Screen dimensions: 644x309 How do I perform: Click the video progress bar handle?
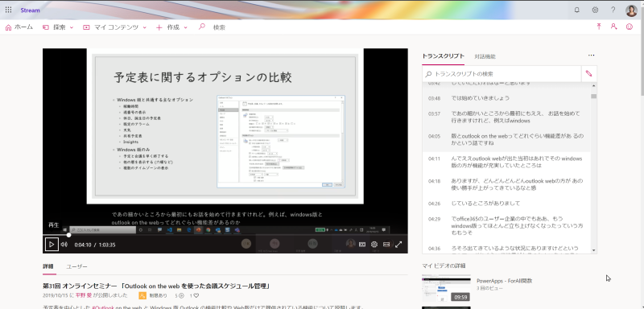tap(68, 235)
